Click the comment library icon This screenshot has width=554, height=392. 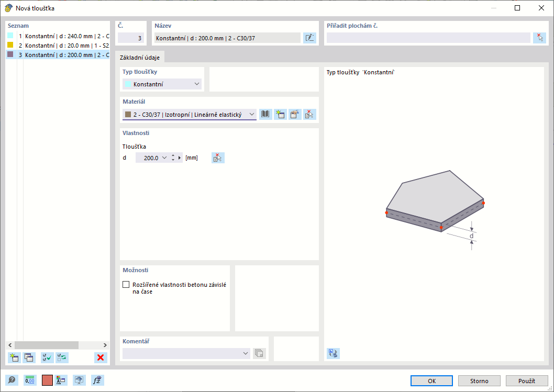(259, 353)
